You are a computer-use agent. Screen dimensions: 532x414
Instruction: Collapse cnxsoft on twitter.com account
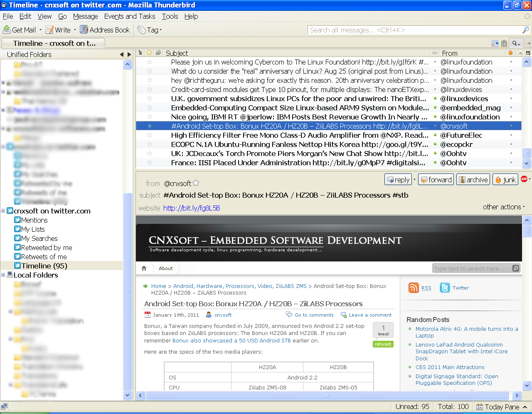pyautogui.click(x=3, y=211)
